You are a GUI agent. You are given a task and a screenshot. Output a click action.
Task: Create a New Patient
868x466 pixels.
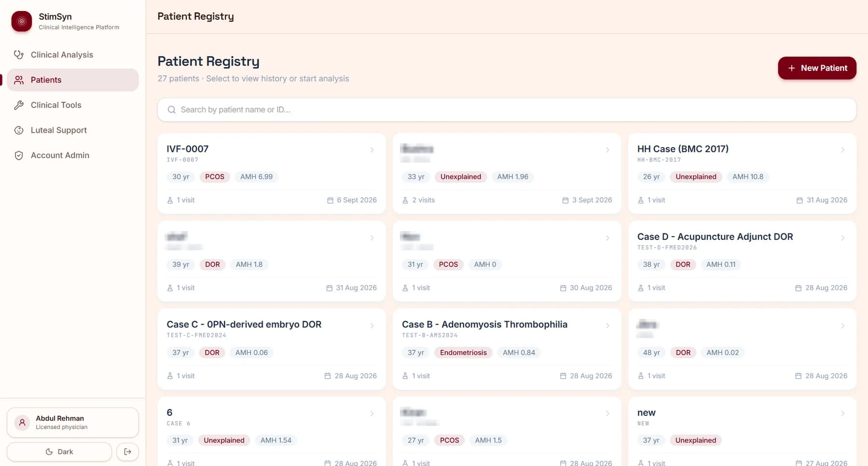(x=817, y=68)
